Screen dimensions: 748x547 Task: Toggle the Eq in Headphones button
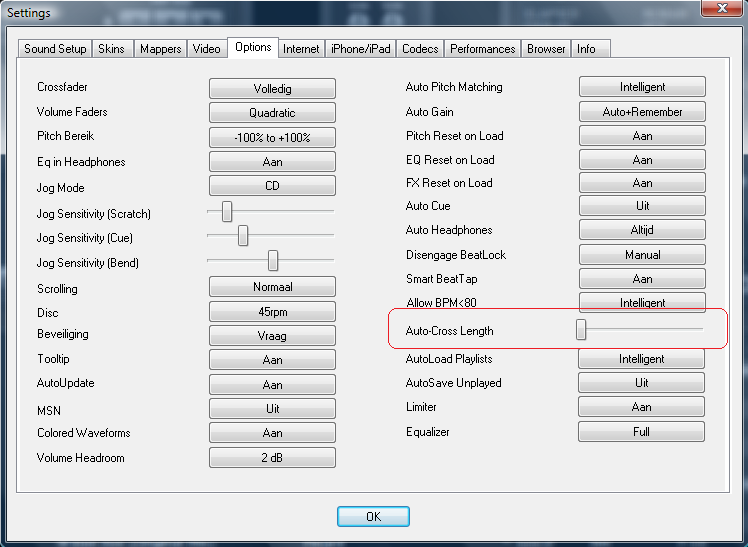pyautogui.click(x=272, y=162)
